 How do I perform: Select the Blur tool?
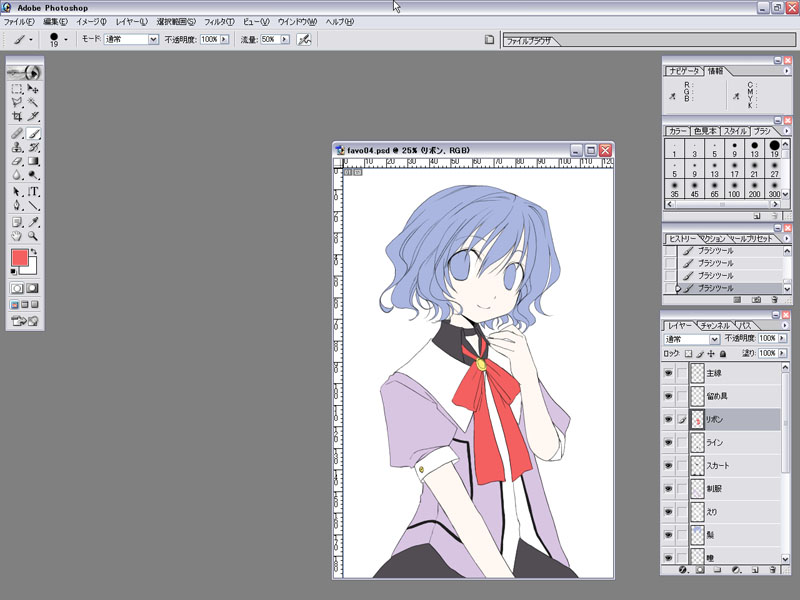click(17, 175)
